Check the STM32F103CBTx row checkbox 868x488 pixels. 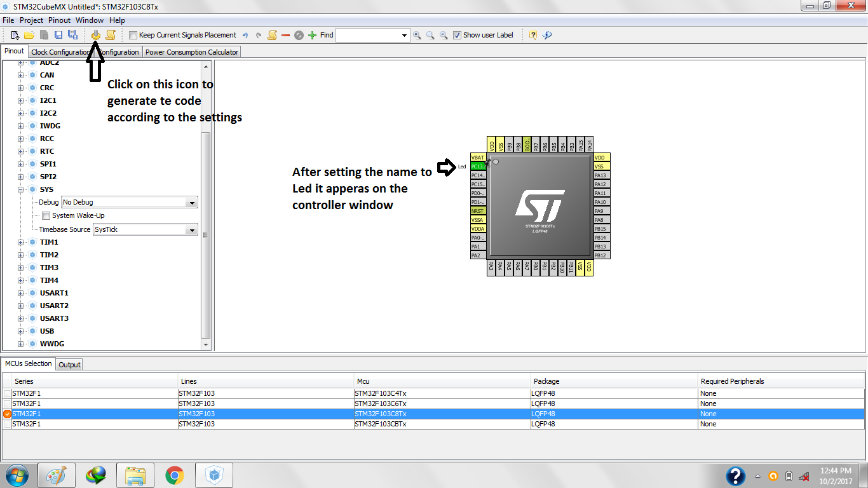pos(7,424)
